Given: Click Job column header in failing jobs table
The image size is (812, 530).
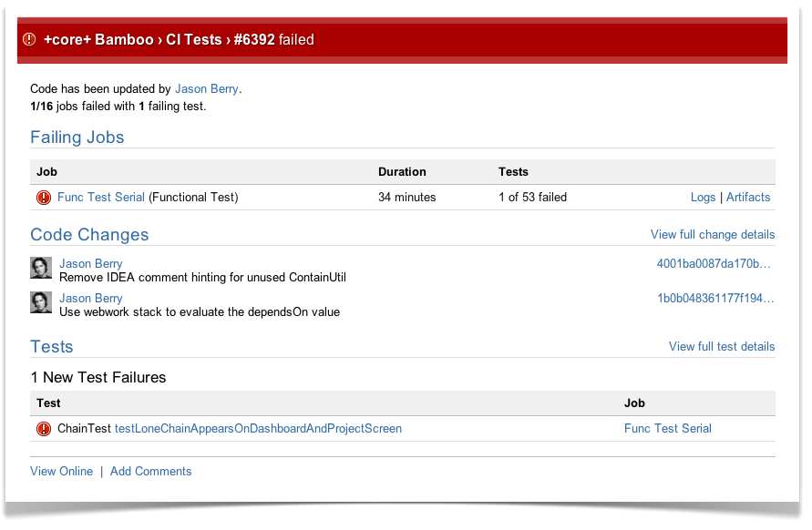Looking at the screenshot, I should [46, 172].
